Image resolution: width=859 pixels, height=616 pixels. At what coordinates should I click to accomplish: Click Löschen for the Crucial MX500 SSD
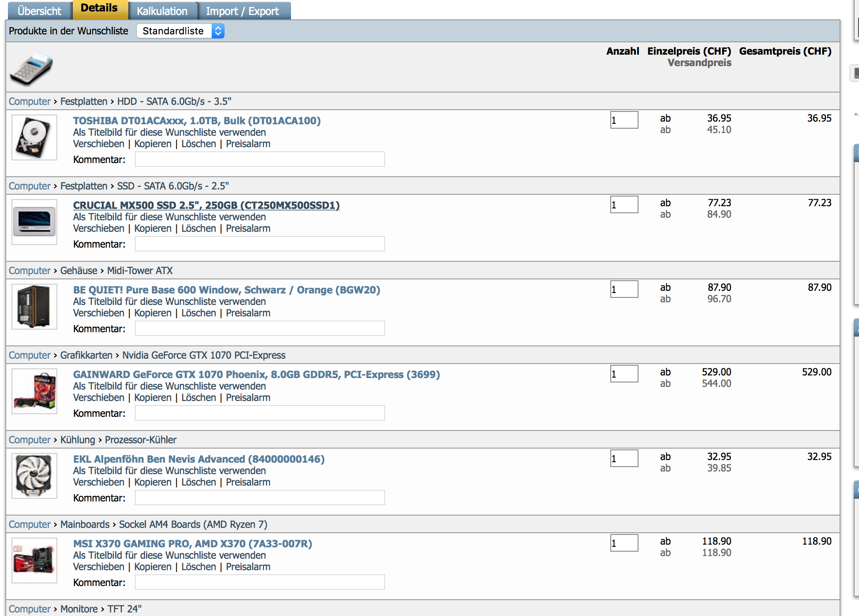coord(199,228)
